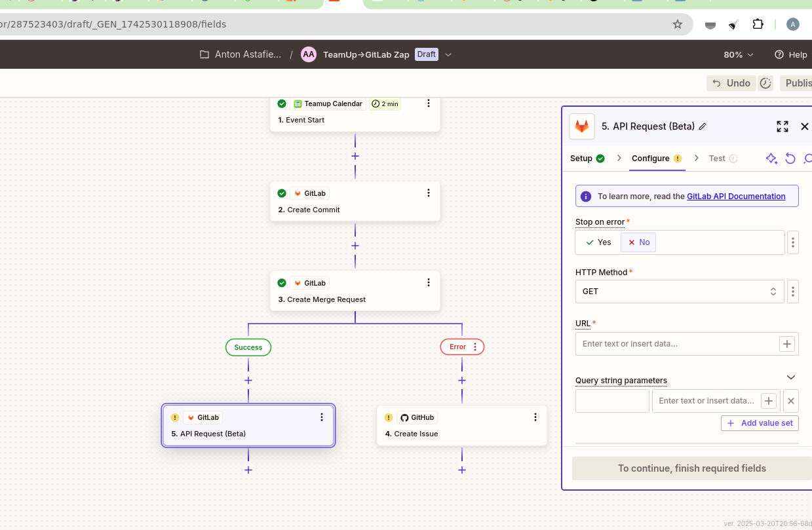Screen dimensions: 812x530
Task: Remove the query string parameter value set
Action: click(x=791, y=401)
